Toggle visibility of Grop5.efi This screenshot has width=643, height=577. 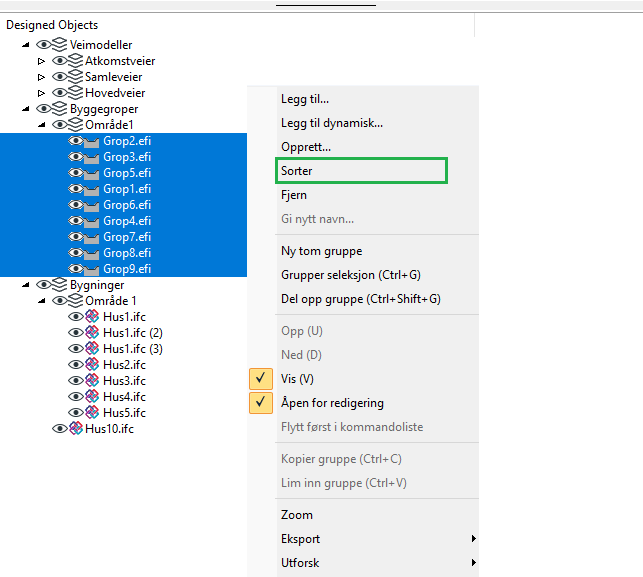[x=76, y=173]
